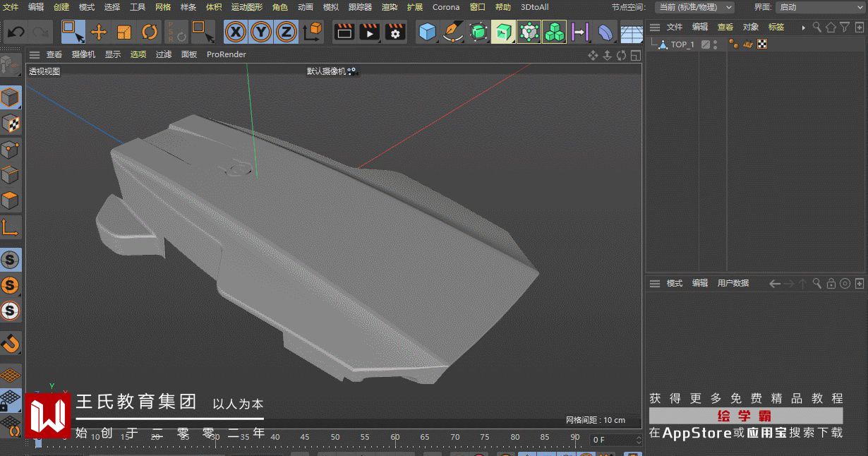This screenshot has height=456, width=868.
Task: Open viewport 显示 menu
Action: pos(113,54)
